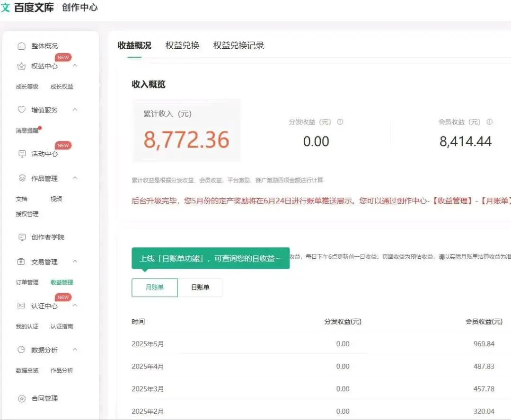Click the 会员收益(元) column header
This screenshot has height=420, width=511.
tap(484, 322)
